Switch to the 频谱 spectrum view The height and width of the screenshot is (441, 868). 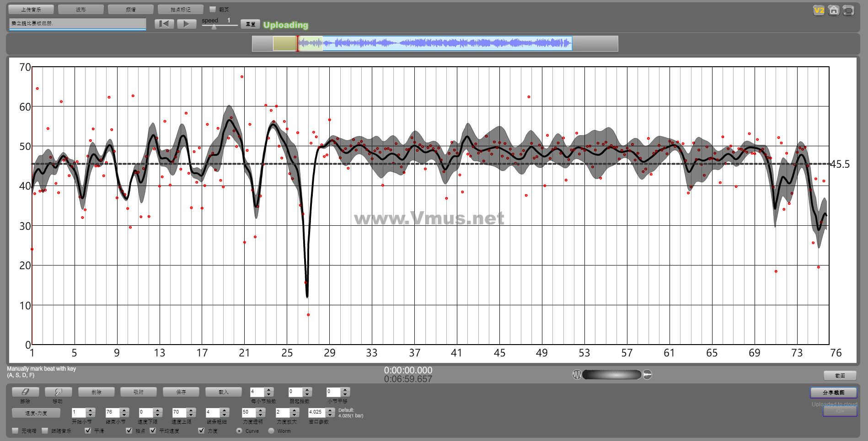pos(131,9)
